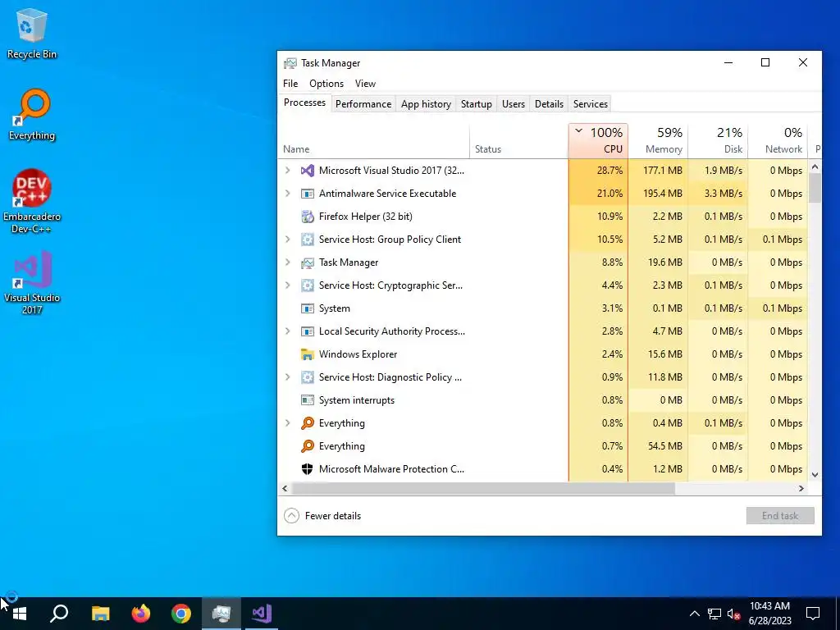
Task: Select Embarcadero Dev-C++ desktop shortcut
Action: [32, 202]
